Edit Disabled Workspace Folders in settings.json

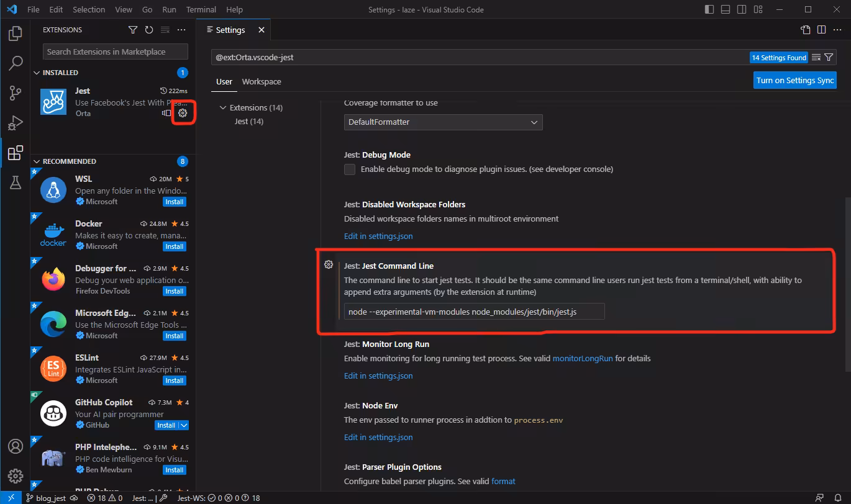point(378,236)
